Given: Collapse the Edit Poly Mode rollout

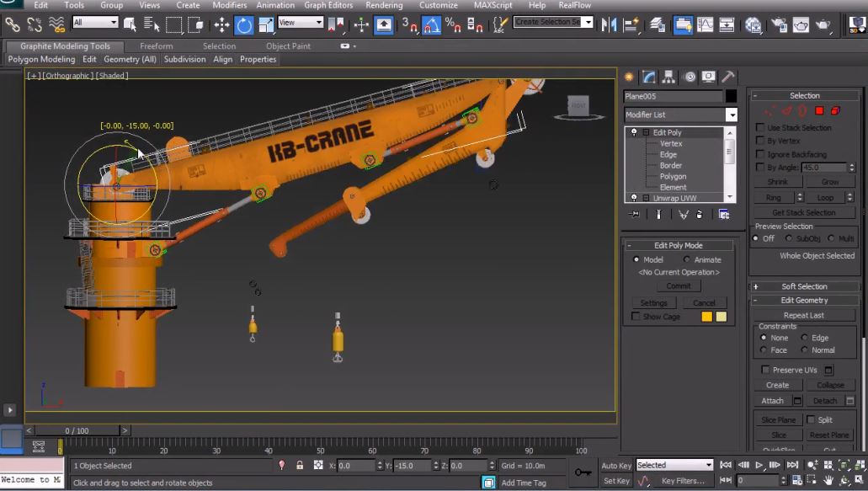Looking at the screenshot, I should point(679,245).
